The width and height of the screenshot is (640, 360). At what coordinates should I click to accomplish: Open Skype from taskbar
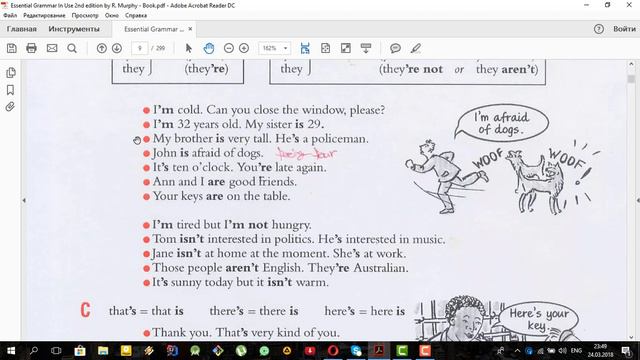click(356, 351)
